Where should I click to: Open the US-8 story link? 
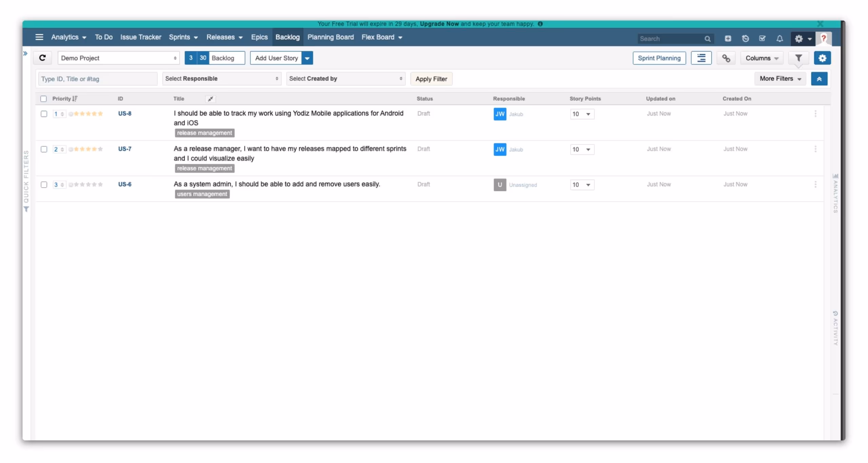tap(124, 114)
